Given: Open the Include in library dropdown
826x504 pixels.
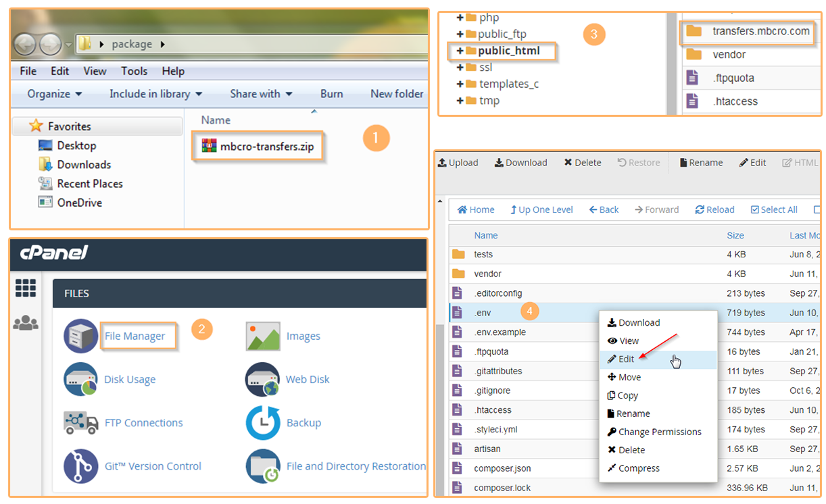Looking at the screenshot, I should point(155,94).
